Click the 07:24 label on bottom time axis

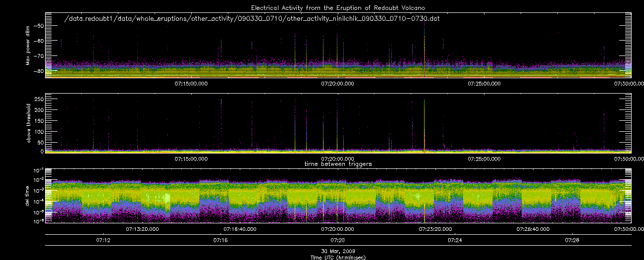(455, 240)
